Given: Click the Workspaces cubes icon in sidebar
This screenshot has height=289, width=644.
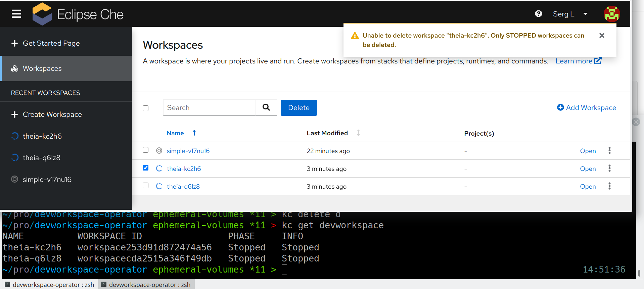Looking at the screenshot, I should 14,68.
